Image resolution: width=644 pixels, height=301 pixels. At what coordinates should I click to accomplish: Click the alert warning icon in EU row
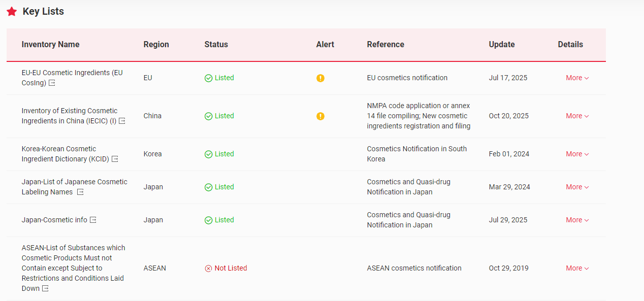(320, 78)
